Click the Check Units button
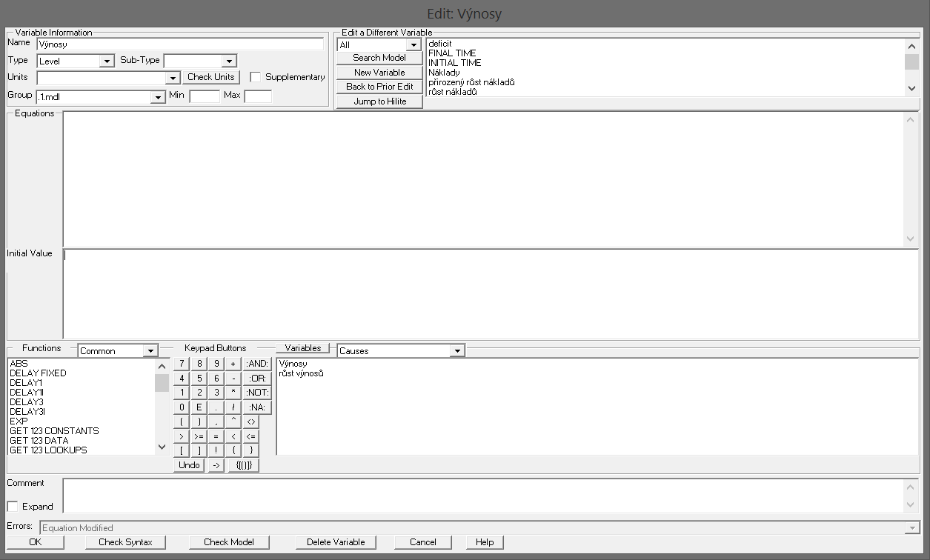Screen dimensions: 930x560 (x=210, y=77)
